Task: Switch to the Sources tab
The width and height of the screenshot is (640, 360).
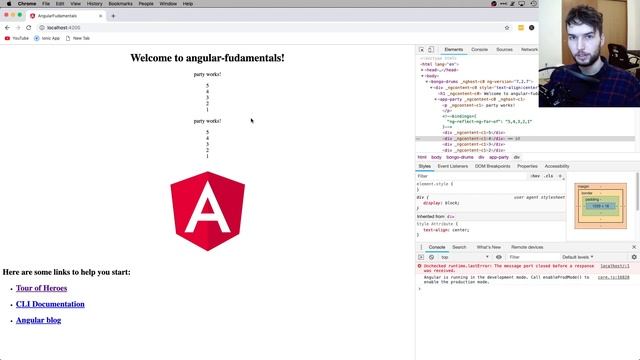Action: (x=504, y=50)
